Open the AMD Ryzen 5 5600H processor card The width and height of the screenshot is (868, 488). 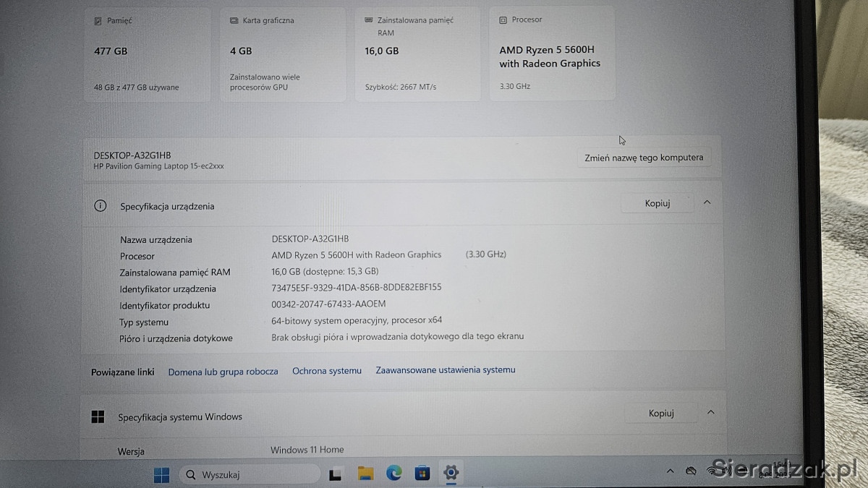coord(552,53)
